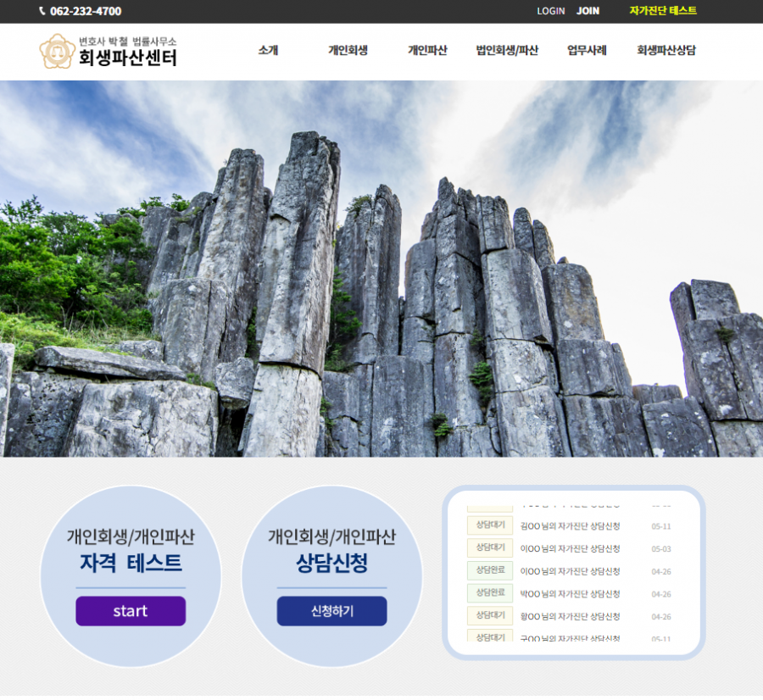
Task: Select the 개인회생 menu item
Action: (x=348, y=50)
